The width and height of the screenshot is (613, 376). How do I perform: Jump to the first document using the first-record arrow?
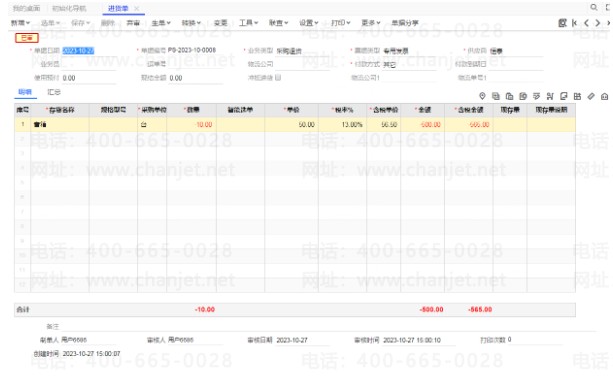(x=574, y=23)
